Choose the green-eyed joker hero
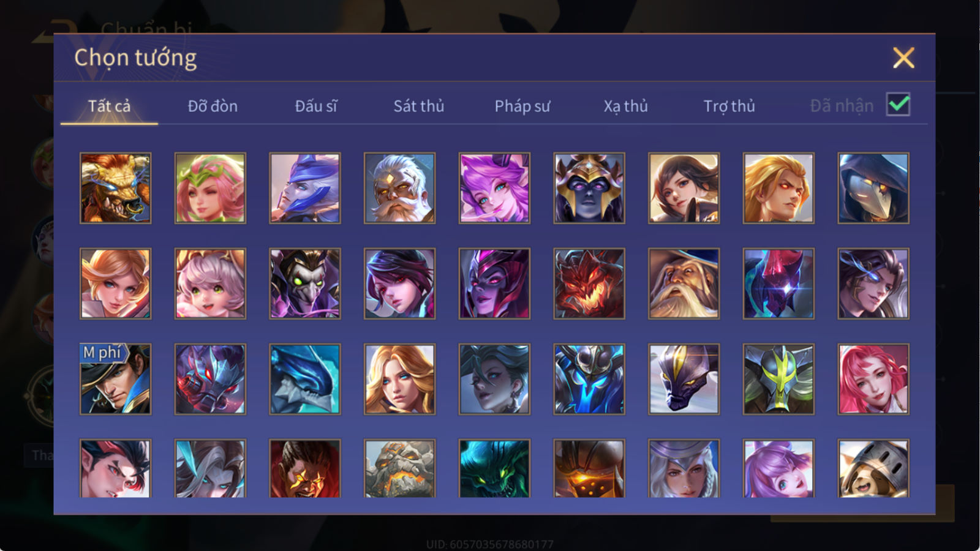The image size is (980, 551). [305, 283]
